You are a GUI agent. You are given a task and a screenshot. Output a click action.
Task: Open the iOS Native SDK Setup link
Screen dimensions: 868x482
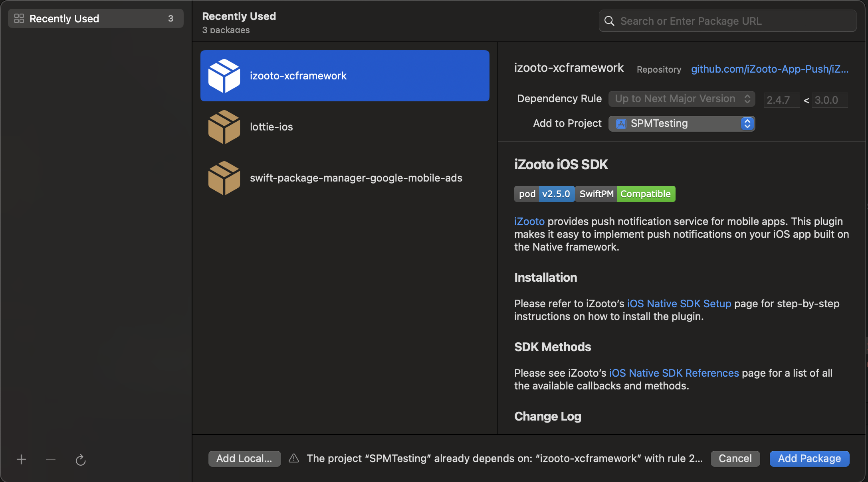(x=679, y=304)
